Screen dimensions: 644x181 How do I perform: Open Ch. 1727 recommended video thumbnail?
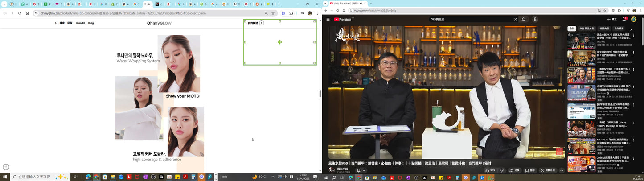tap(581, 145)
